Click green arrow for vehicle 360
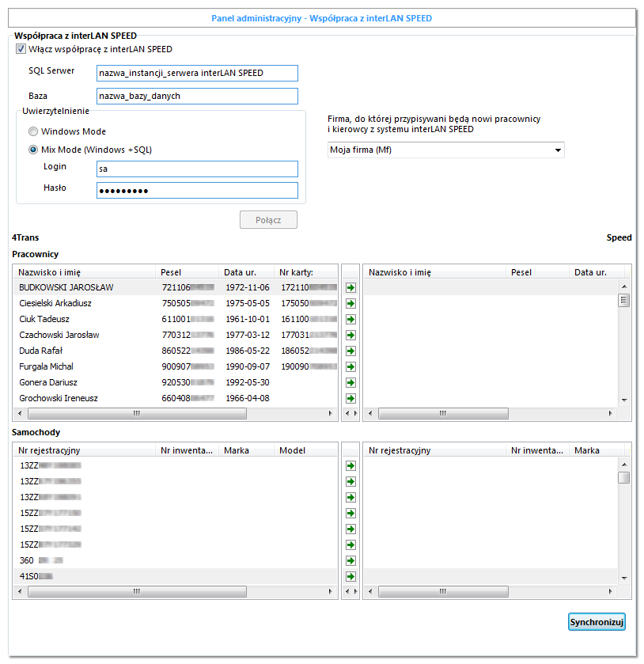644x664 pixels. click(x=350, y=560)
